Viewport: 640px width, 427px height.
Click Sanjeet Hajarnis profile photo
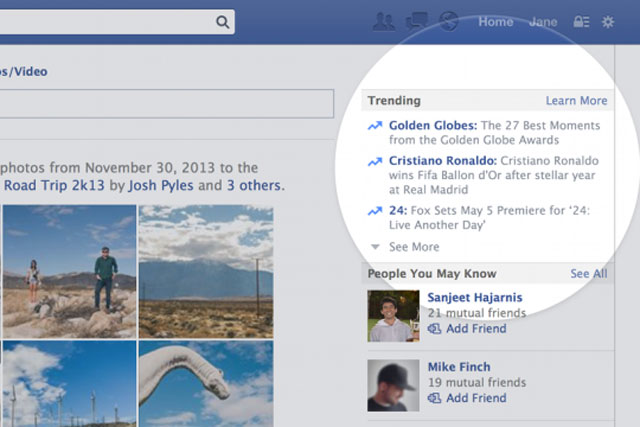pos(393,316)
